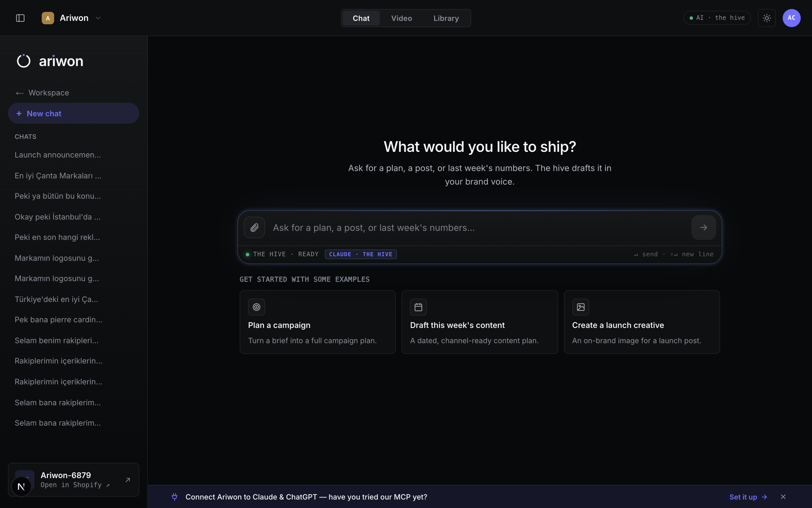Click the Plan a campaign target icon
The image size is (812, 508).
(x=256, y=307)
